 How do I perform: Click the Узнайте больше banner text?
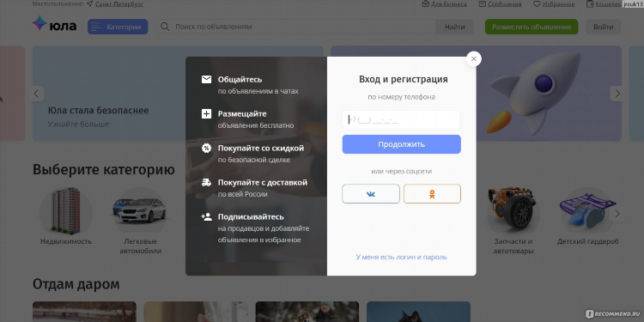78,124
